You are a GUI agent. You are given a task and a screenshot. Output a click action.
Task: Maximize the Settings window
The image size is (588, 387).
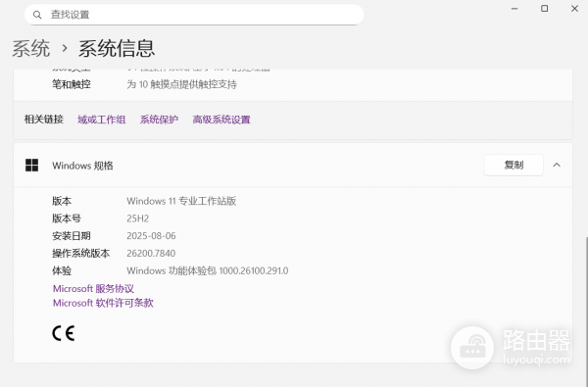pos(545,9)
